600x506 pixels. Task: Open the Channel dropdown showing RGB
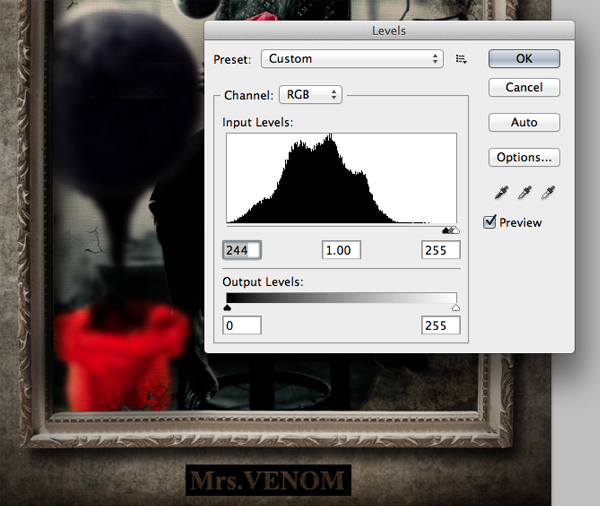coord(311,95)
